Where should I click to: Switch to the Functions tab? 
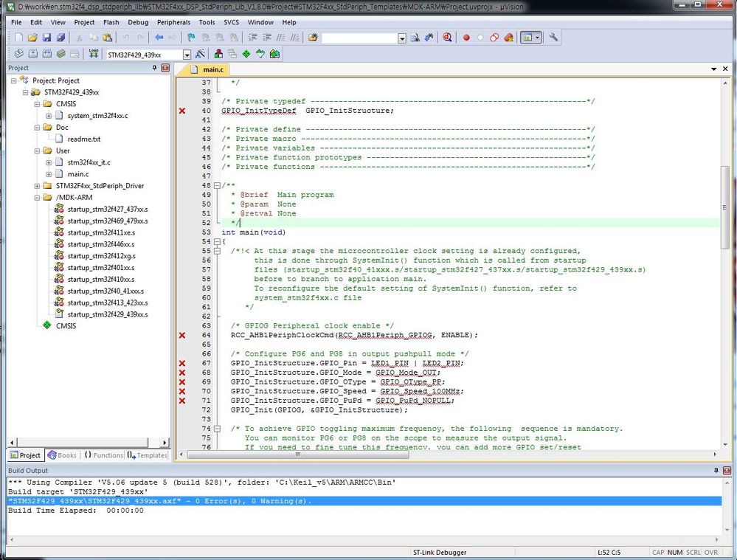pos(103,455)
